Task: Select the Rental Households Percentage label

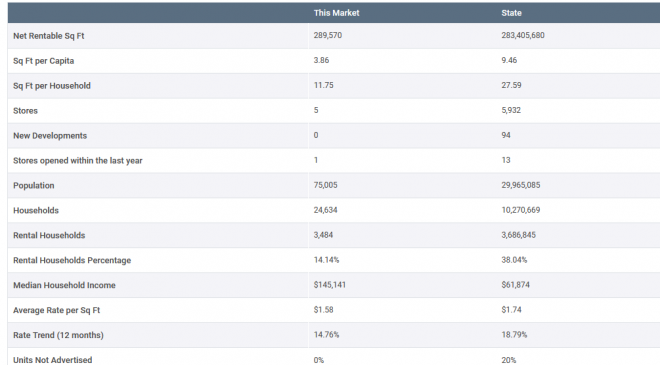Action: tap(72, 260)
